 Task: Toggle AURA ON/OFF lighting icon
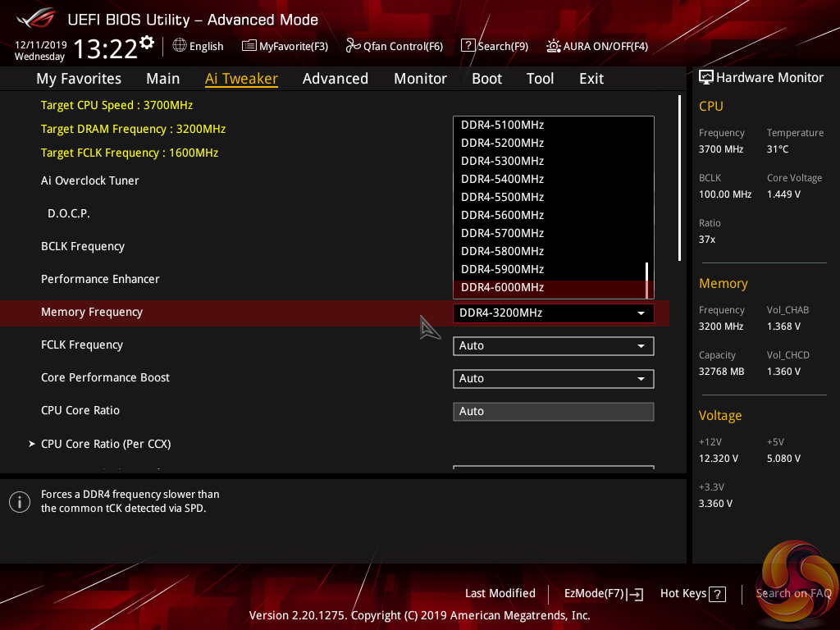[x=554, y=46]
